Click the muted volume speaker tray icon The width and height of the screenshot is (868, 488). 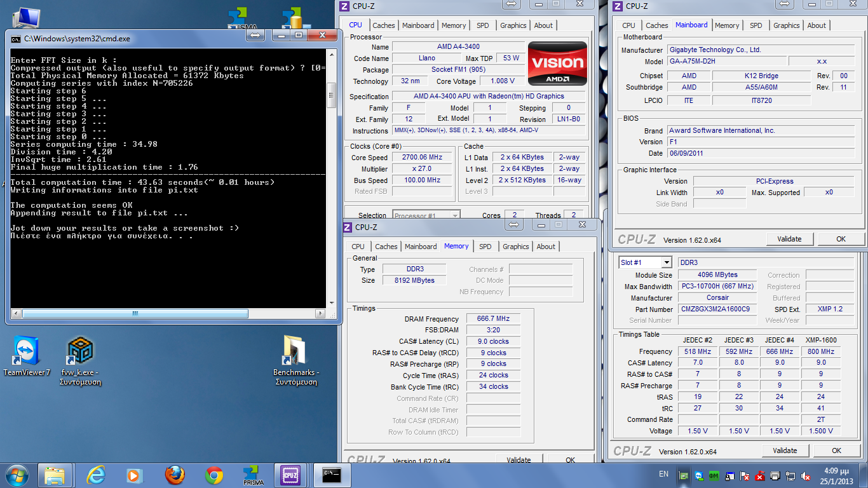tap(806, 475)
